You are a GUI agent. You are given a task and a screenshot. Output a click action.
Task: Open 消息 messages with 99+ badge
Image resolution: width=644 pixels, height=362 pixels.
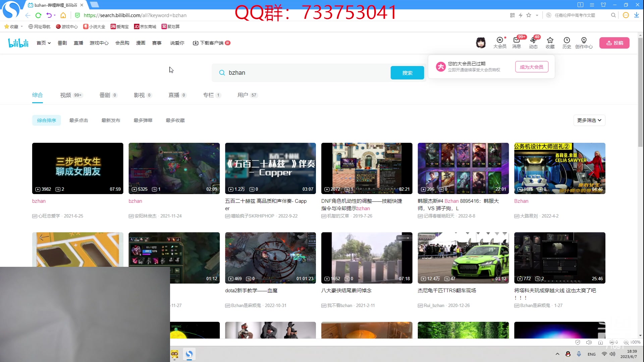click(x=517, y=43)
